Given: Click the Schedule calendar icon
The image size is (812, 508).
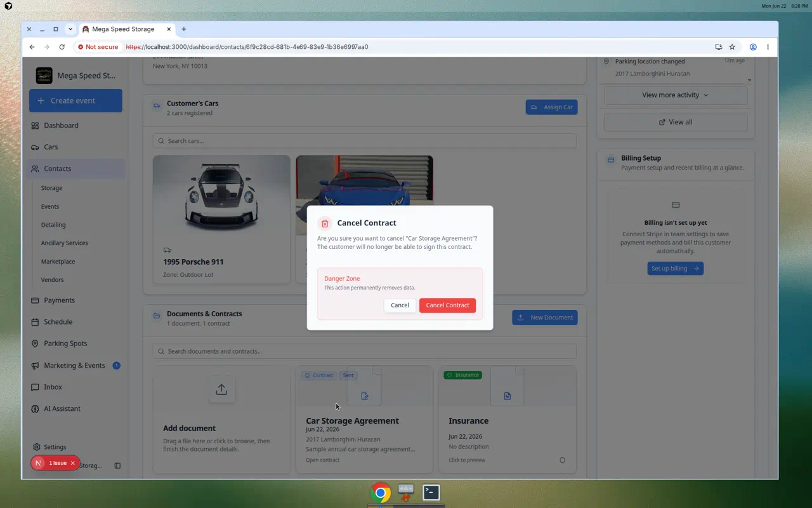Looking at the screenshot, I should (35, 322).
